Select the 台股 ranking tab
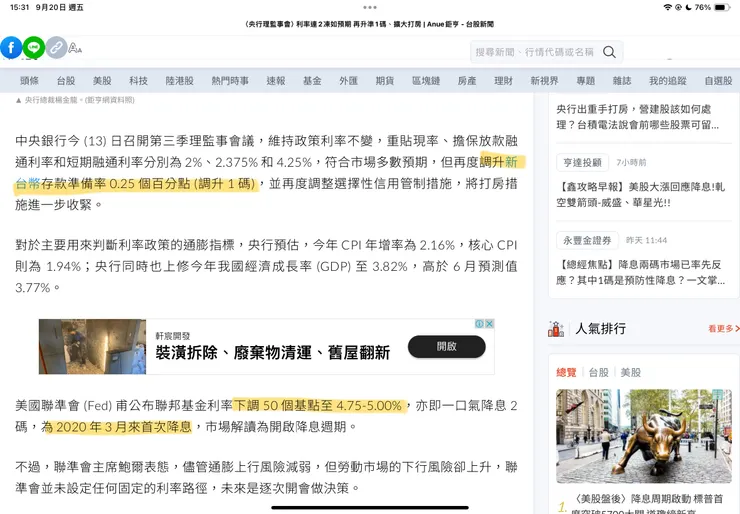The height and width of the screenshot is (514, 740). point(599,372)
